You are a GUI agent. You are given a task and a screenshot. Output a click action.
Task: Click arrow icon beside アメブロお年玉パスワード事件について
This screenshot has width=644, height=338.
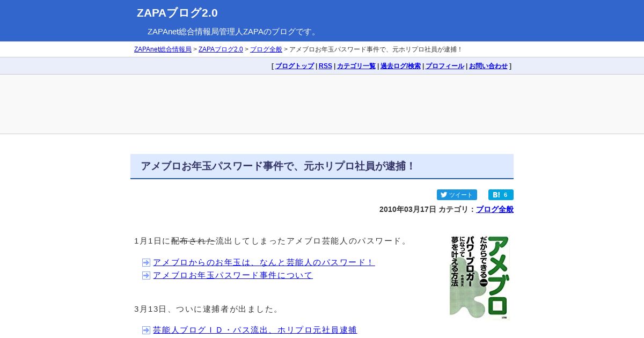146,275
